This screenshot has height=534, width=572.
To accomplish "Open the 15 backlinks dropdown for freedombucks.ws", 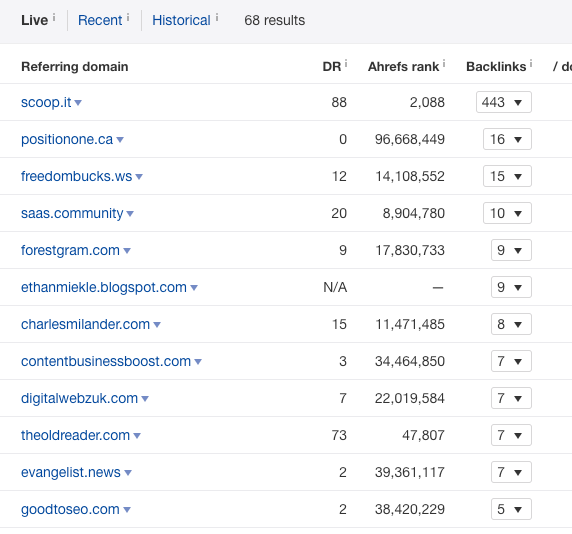I will [x=507, y=176].
